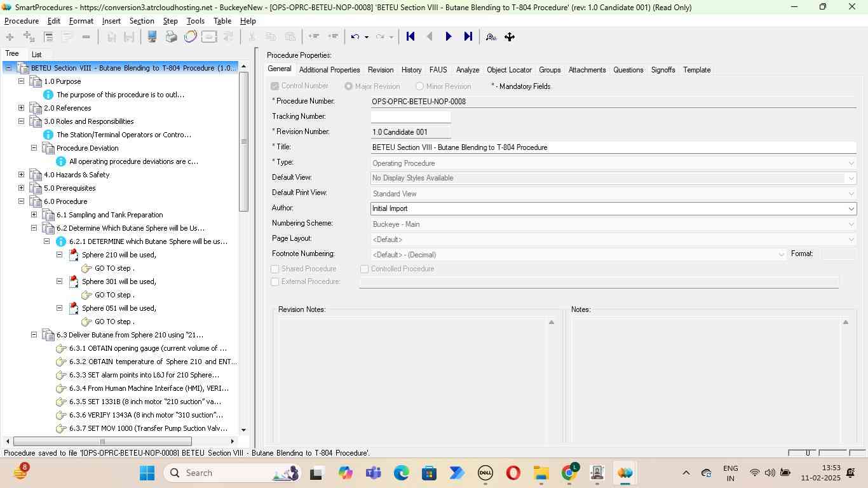Viewport: 868px width, 488px height.
Task: Switch to the History tab
Action: [x=411, y=70]
